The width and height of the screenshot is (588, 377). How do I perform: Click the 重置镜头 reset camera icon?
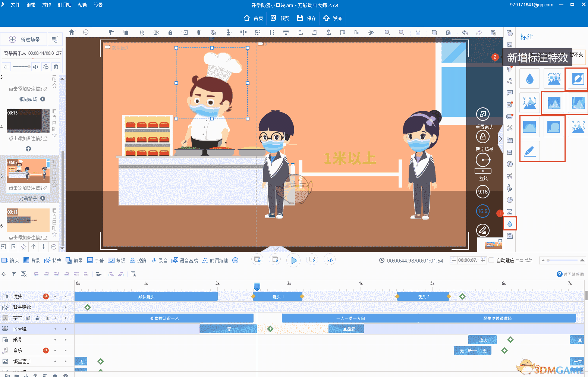tap(483, 114)
